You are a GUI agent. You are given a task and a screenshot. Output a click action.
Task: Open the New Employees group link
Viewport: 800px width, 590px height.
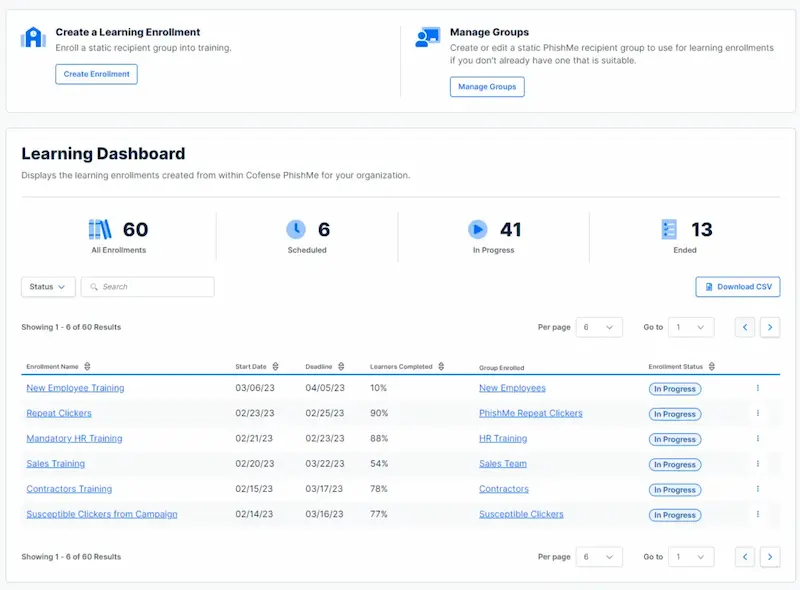click(512, 388)
